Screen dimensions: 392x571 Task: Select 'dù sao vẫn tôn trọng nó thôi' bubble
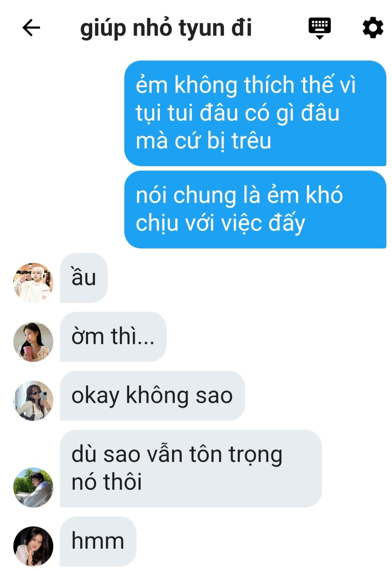click(191, 468)
